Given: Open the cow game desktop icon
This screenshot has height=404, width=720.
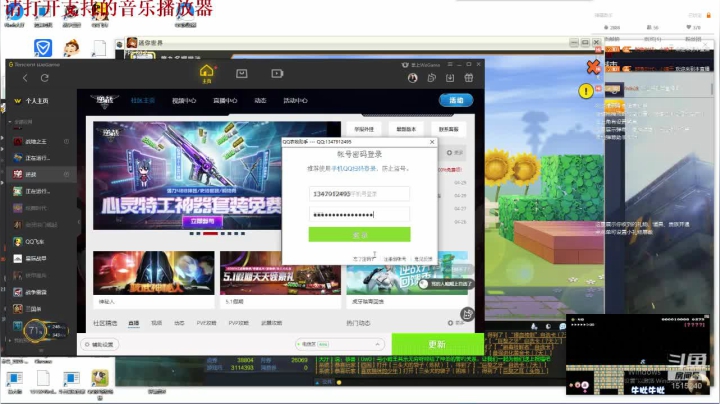Looking at the screenshot, I should [100, 378].
